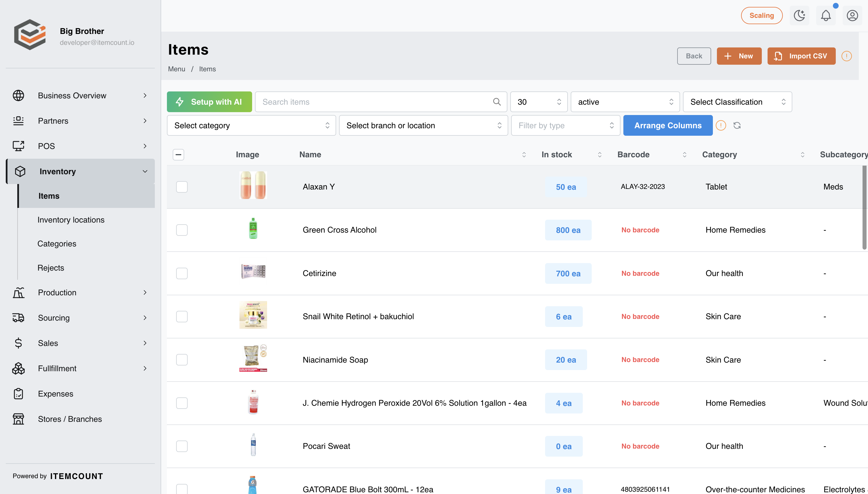Click the Arrange Columns button
This screenshot has width=868, height=494.
pyautogui.click(x=668, y=126)
